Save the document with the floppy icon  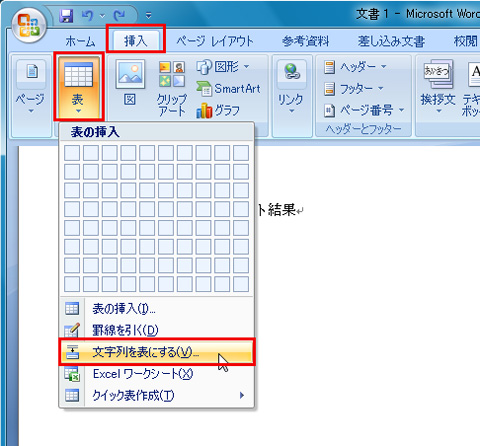coord(66,15)
